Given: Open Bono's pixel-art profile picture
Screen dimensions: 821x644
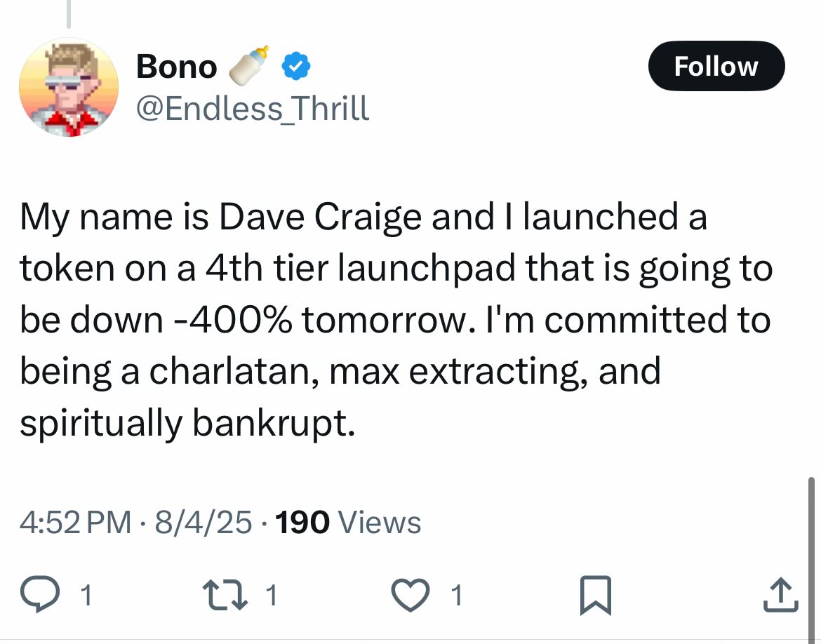Looking at the screenshot, I should click(69, 87).
